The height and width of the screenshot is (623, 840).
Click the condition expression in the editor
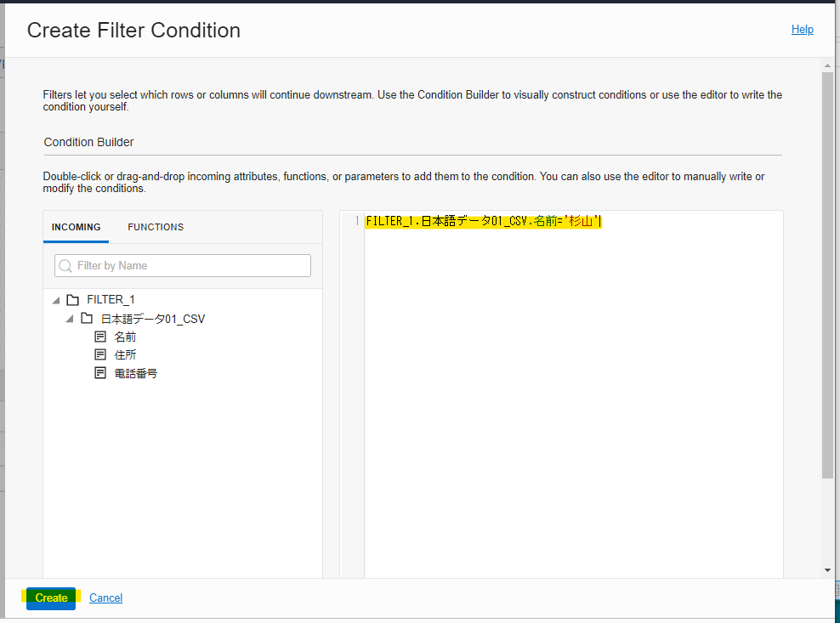[x=483, y=221]
